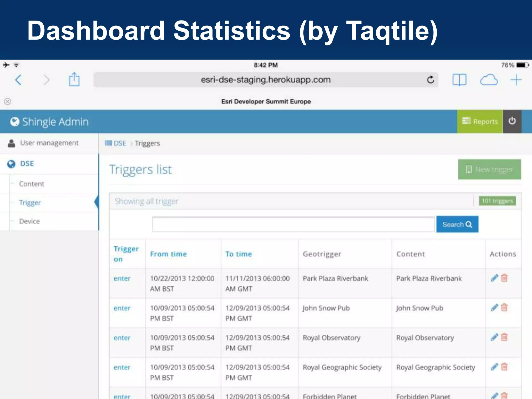Open Device under DSE
The height and width of the screenshot is (399, 532).
point(29,221)
